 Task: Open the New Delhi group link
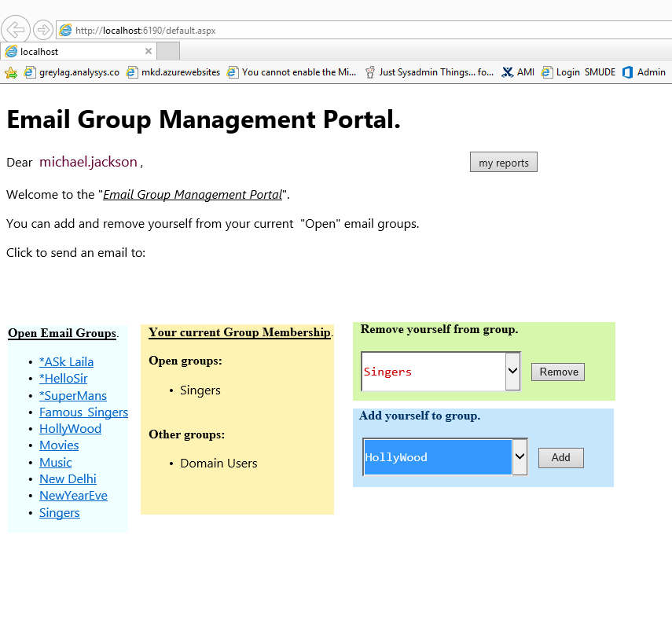click(x=68, y=479)
